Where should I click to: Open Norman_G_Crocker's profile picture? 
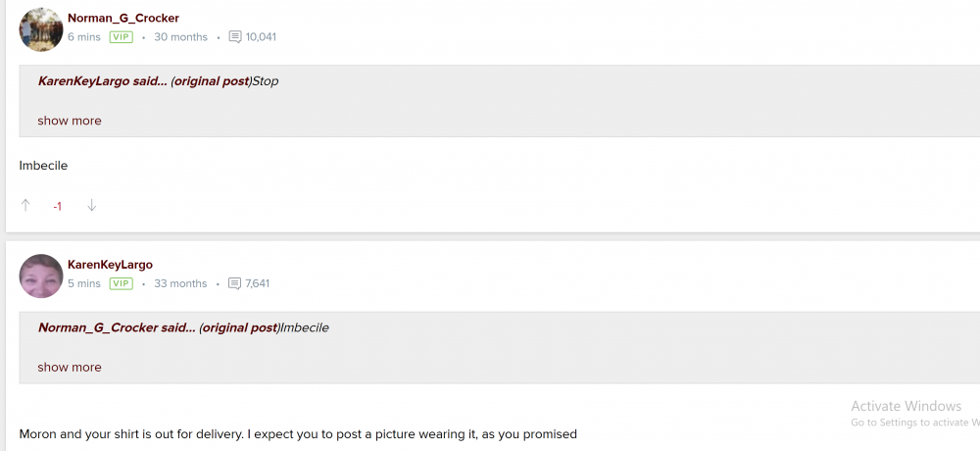click(41, 29)
